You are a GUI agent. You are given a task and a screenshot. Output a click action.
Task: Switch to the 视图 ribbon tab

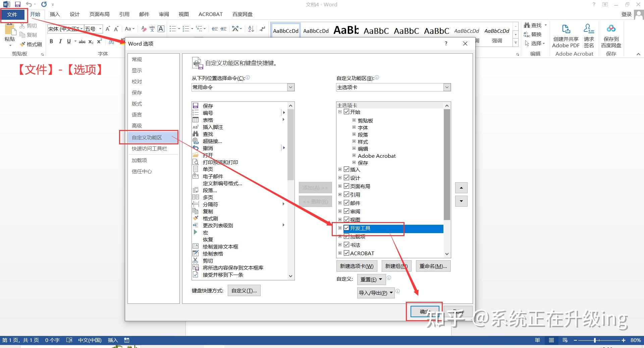click(x=183, y=14)
